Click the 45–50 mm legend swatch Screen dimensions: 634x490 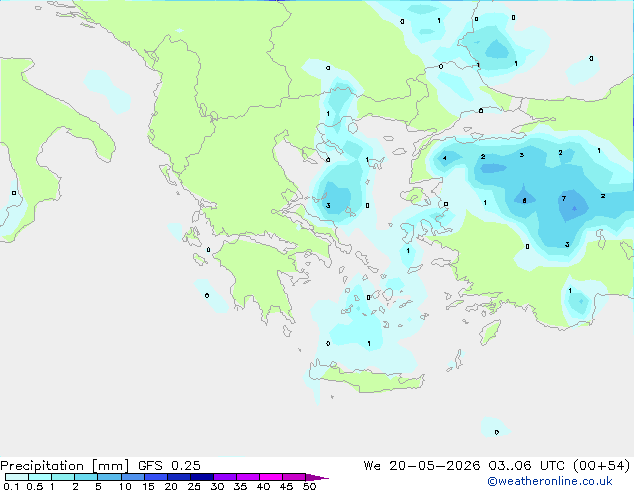point(294,477)
